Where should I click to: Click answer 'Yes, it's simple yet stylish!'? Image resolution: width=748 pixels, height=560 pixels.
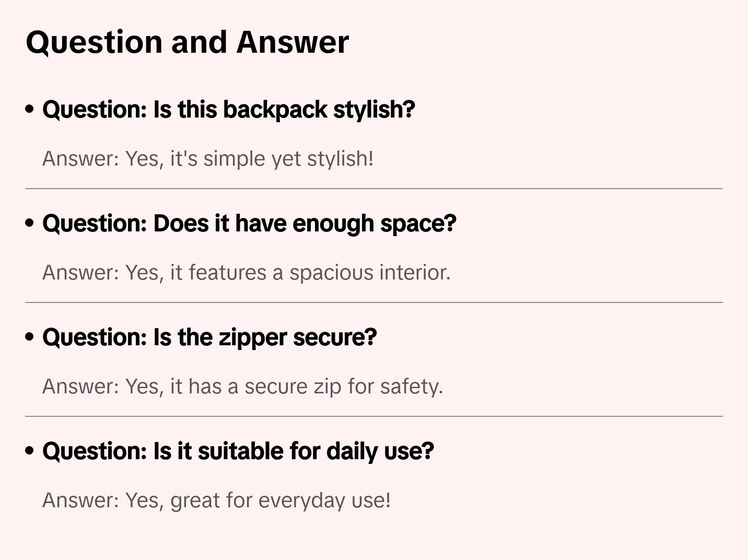(208, 159)
